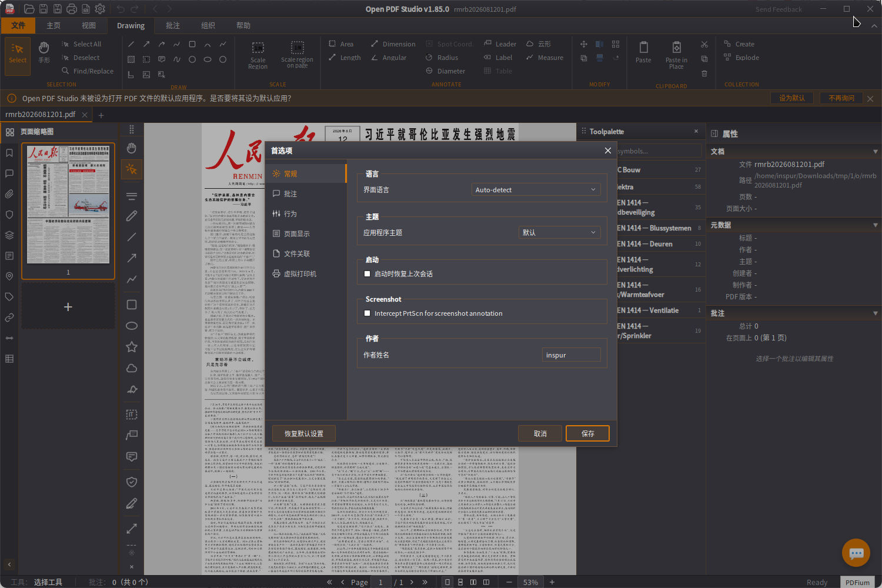Collapse the 批注 properties section
Screen dimensions: 882x588
(x=876, y=313)
